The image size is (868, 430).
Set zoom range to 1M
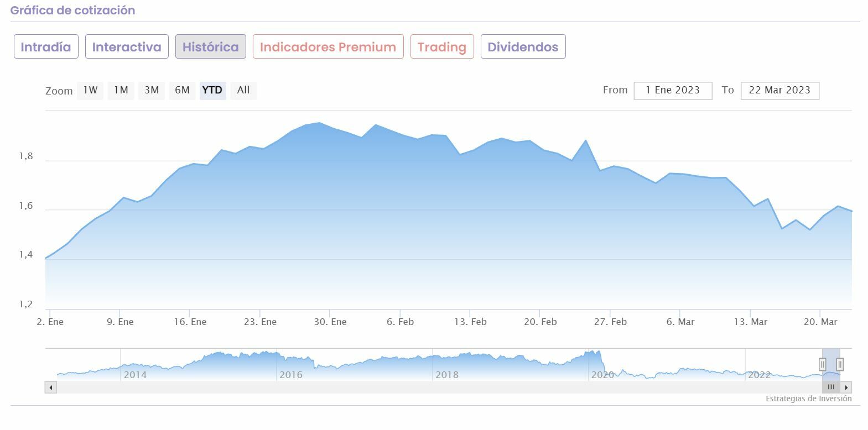tap(121, 90)
